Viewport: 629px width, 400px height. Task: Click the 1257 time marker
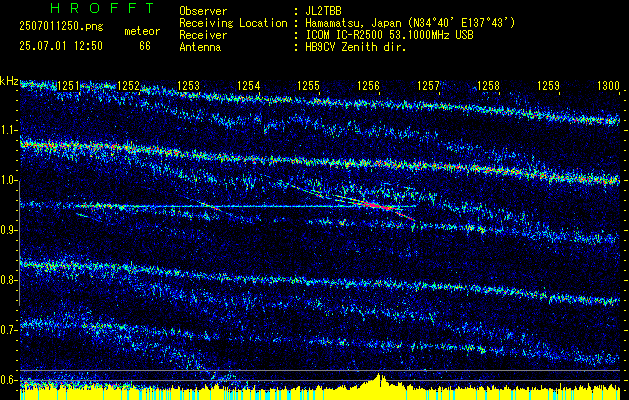(x=428, y=86)
